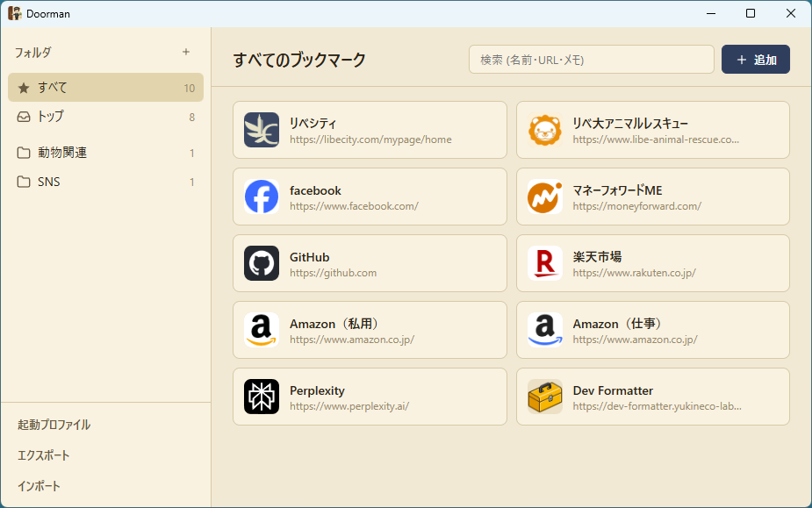The height and width of the screenshot is (508, 812).
Task: Click the lion icon for リベ大アニマルレスキュー
Action: point(544,130)
